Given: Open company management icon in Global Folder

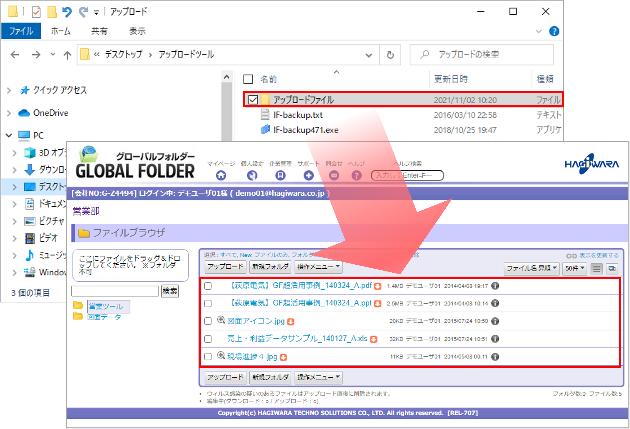Looking at the screenshot, I should pos(280,175).
